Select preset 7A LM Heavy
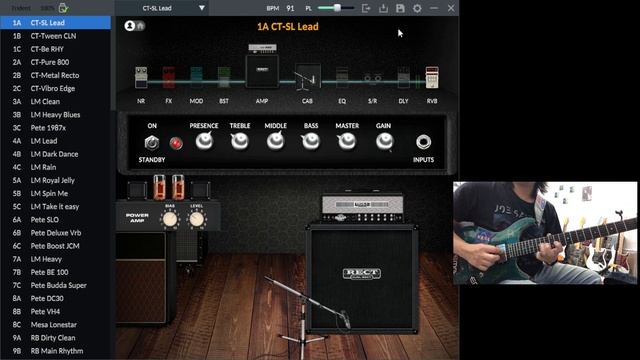This screenshot has height=360, width=640. point(56,259)
